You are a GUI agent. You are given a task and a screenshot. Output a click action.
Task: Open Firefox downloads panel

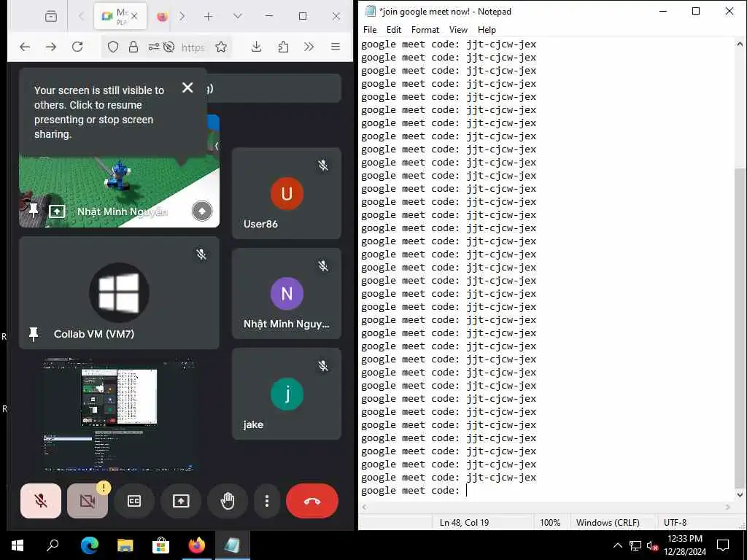(256, 47)
